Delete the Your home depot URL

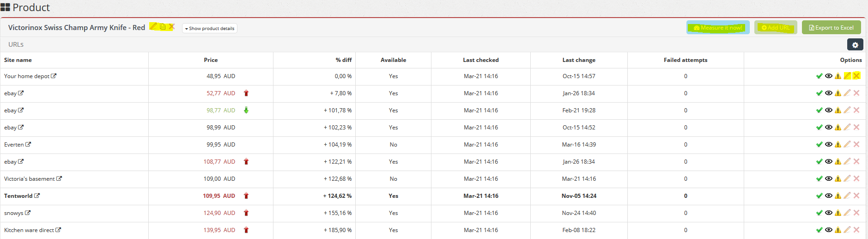pos(856,76)
